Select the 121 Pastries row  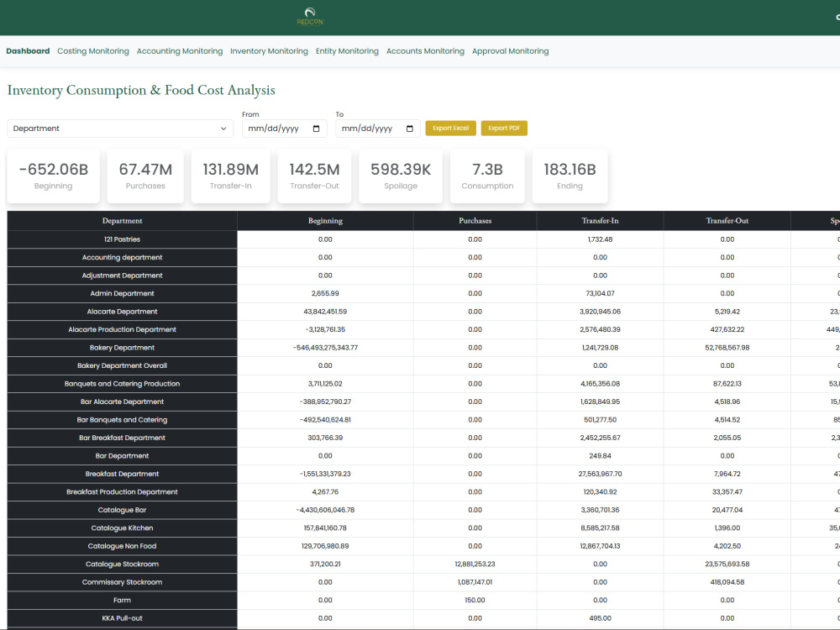point(122,239)
